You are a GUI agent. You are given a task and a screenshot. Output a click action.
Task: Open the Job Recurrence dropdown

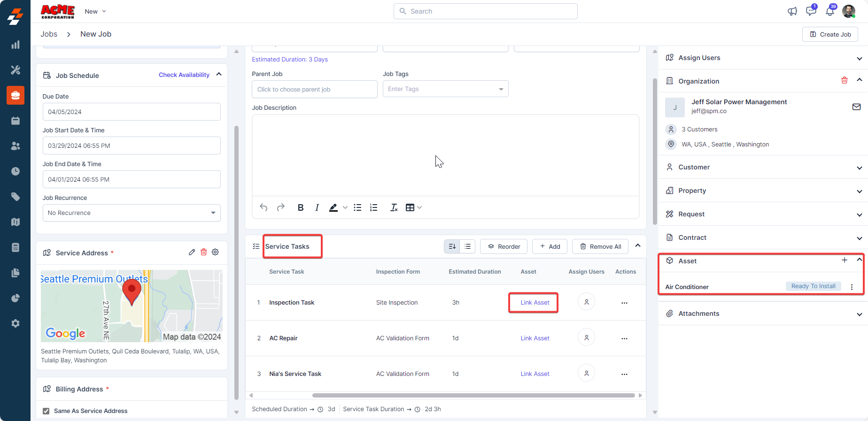[x=132, y=213]
